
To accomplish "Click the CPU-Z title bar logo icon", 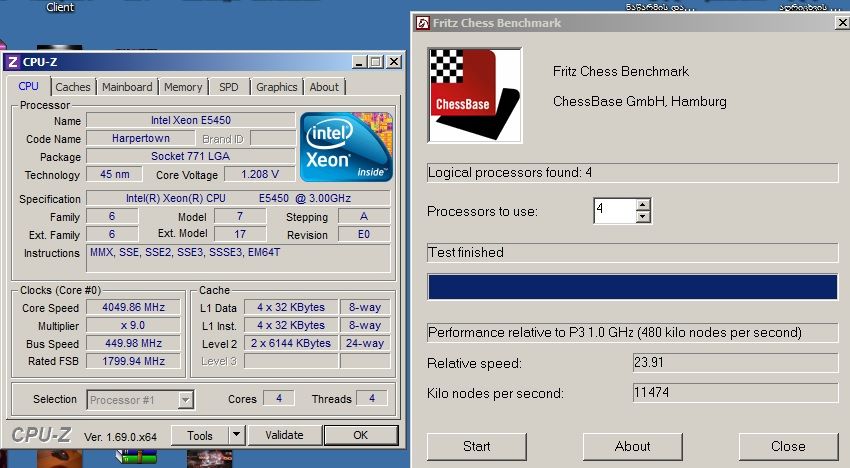I will coord(14,62).
